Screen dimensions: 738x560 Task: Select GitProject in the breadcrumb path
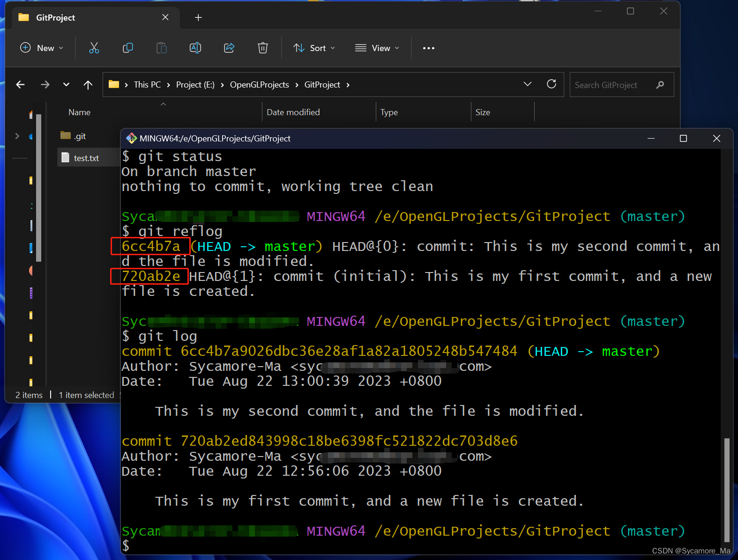[322, 84]
